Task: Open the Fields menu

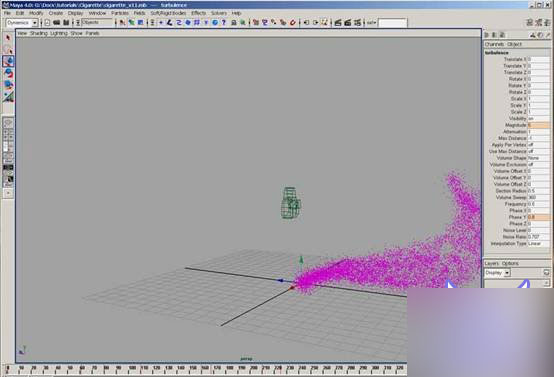Action: 139,13
